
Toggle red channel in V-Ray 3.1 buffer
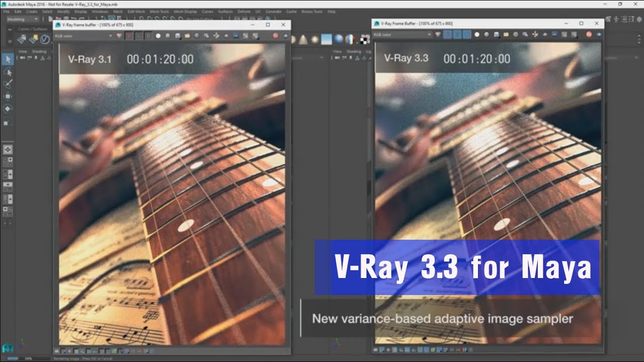(129, 36)
